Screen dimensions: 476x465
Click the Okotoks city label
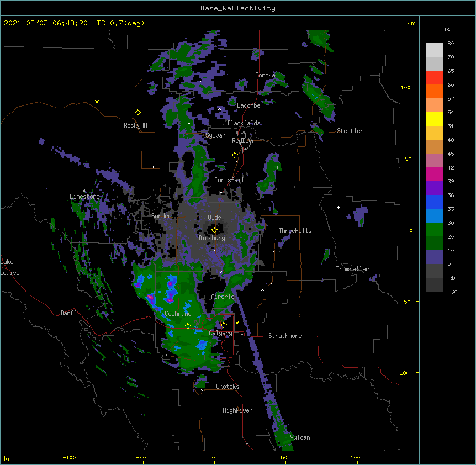point(228,387)
